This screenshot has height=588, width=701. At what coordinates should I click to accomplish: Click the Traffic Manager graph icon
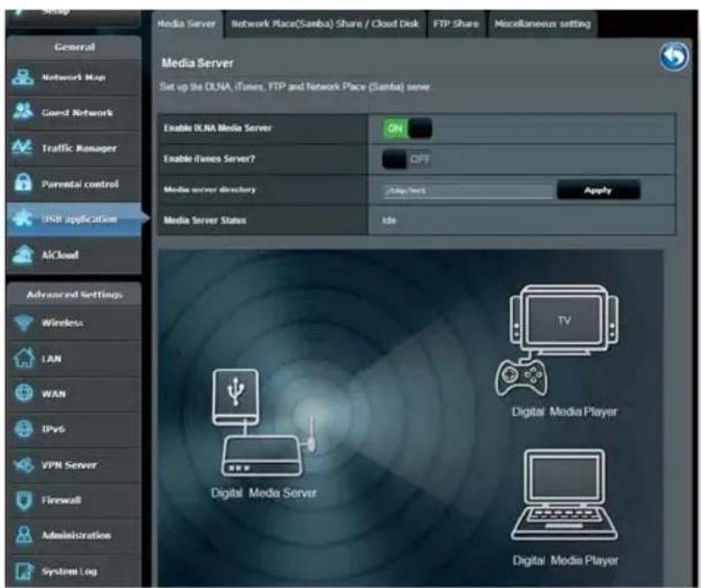[23, 147]
